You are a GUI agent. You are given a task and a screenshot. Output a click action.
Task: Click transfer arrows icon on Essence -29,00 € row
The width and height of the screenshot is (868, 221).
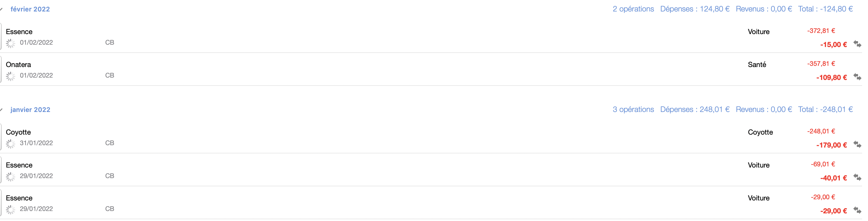(x=857, y=210)
